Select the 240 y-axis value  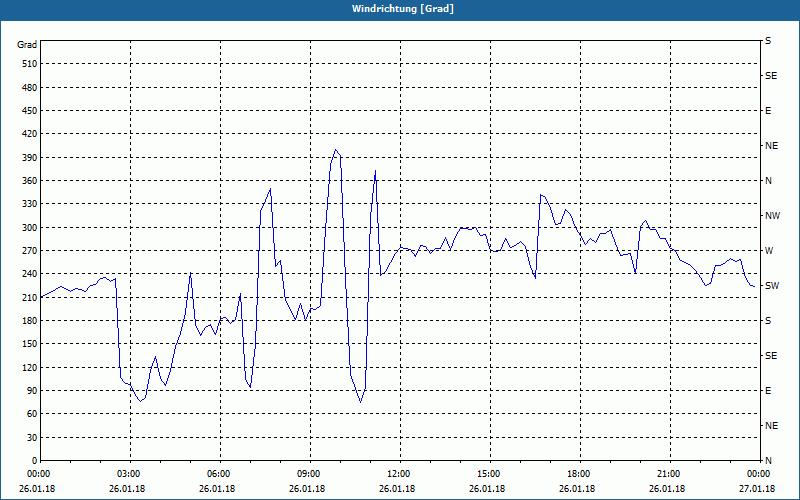click(x=30, y=273)
